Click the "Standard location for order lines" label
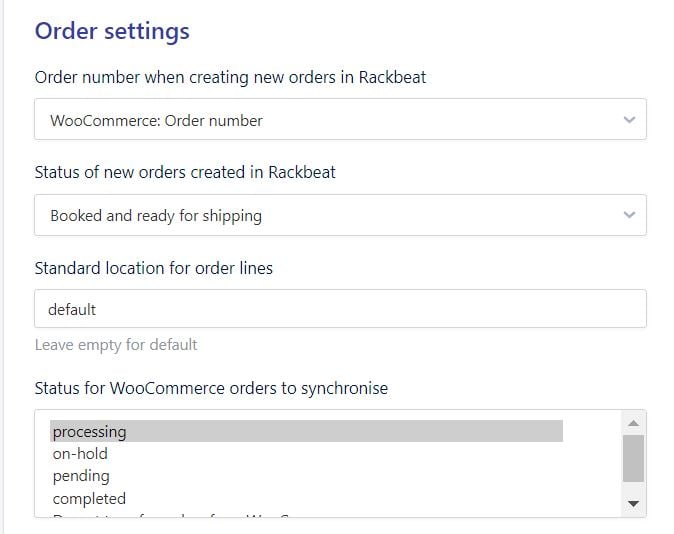The width and height of the screenshot is (674, 534). pyautogui.click(x=153, y=267)
